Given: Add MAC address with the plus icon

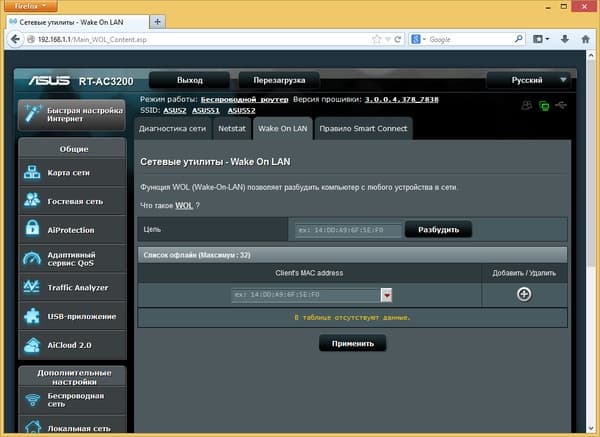Looking at the screenshot, I should click(524, 294).
